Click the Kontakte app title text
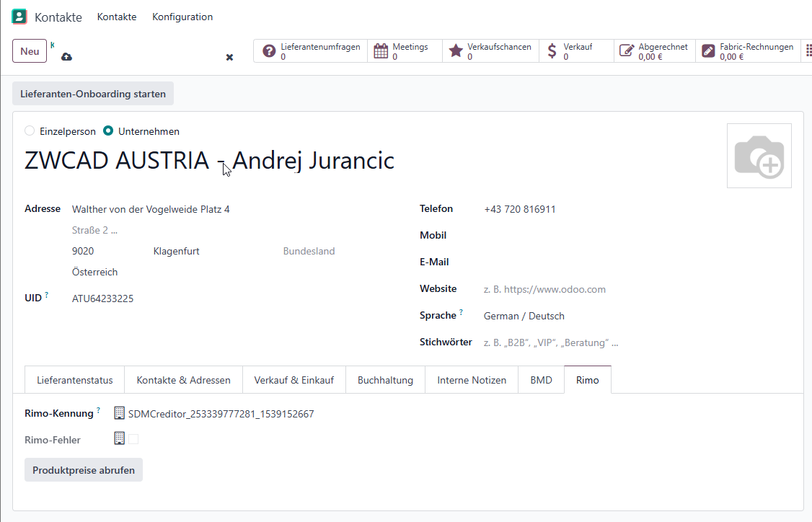The image size is (812, 522). click(x=58, y=17)
